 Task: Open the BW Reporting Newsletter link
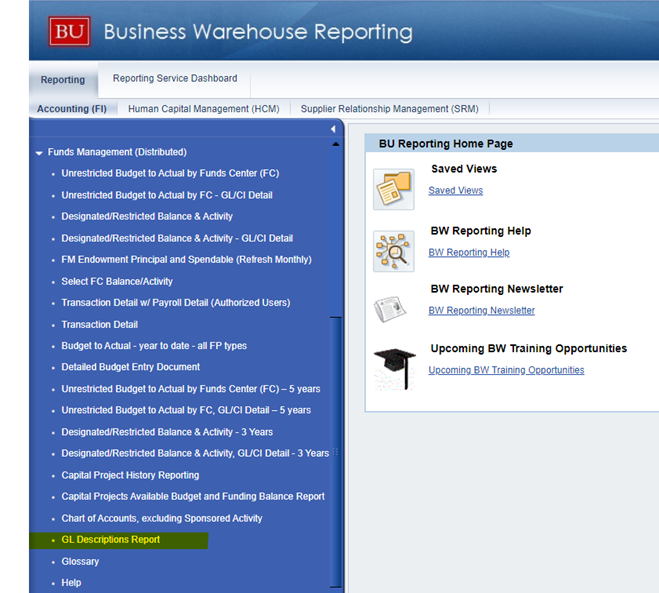(482, 310)
